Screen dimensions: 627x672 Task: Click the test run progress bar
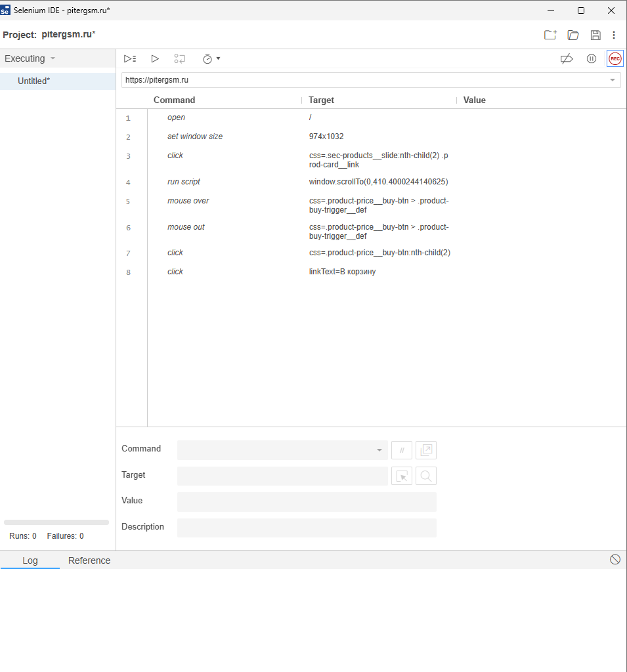click(56, 522)
